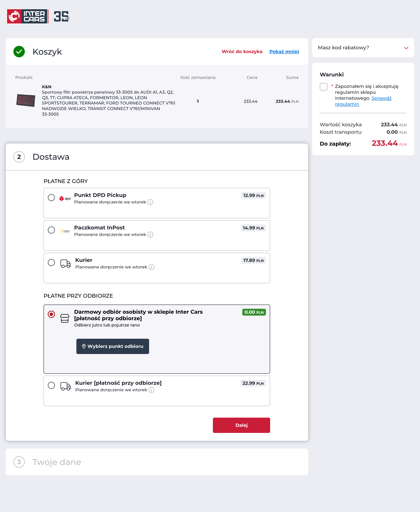This screenshot has width=420, height=512.
Task: Click the K&N air filter thumbnail
Action: coord(26,100)
